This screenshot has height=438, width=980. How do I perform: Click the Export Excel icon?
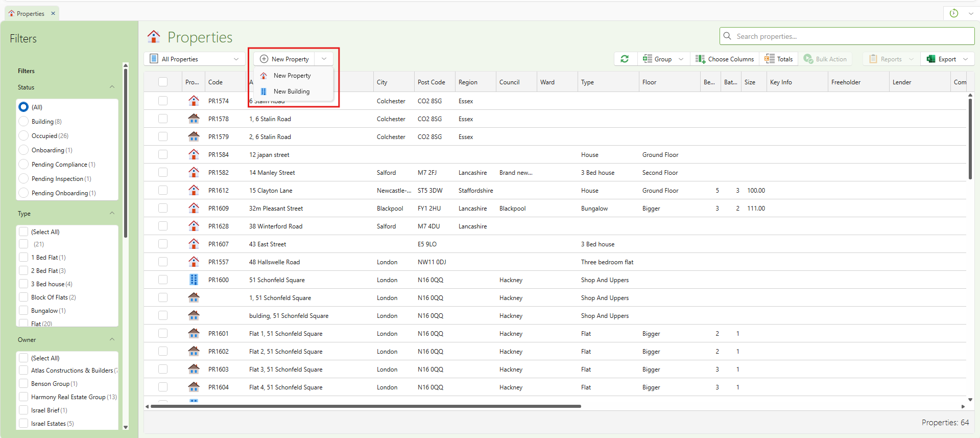[x=931, y=59]
